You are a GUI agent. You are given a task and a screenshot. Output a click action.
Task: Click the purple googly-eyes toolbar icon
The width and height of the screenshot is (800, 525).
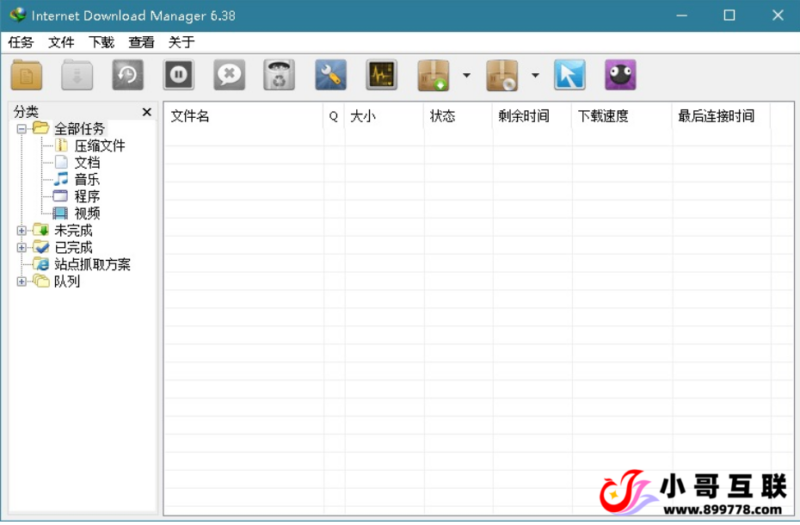point(620,75)
